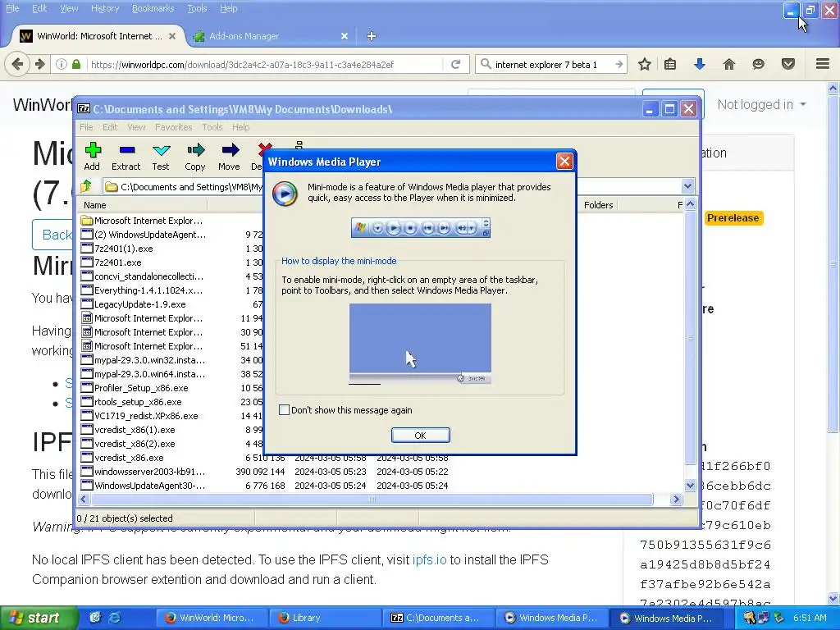The height and width of the screenshot is (630, 840).
Task: Click the Copy icon in 7-Zip toolbar
Action: click(x=195, y=156)
